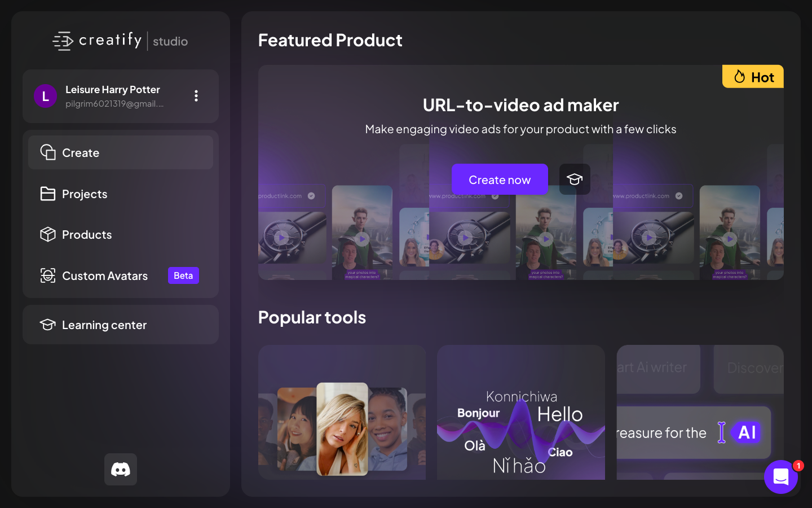
Task: Open the Learning center
Action: [121, 325]
